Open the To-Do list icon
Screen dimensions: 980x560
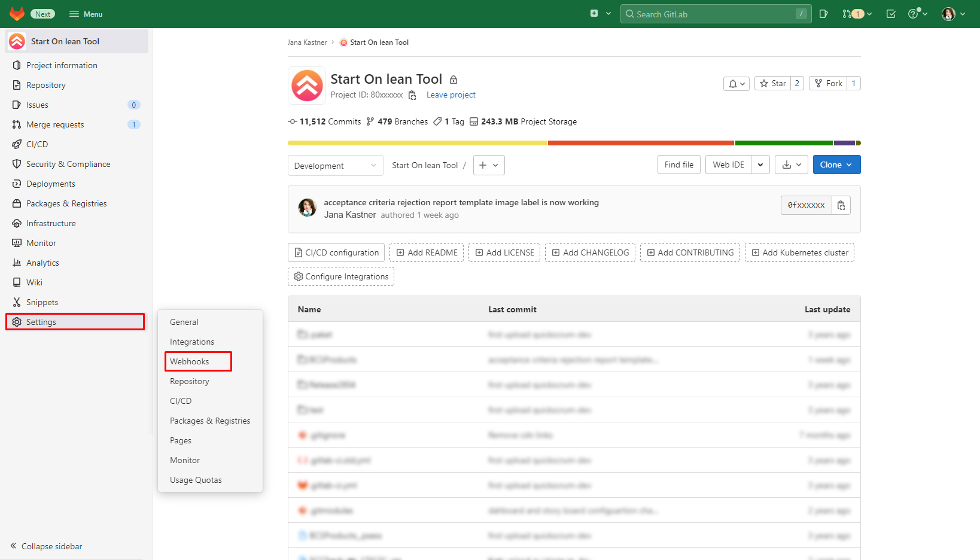coord(891,14)
